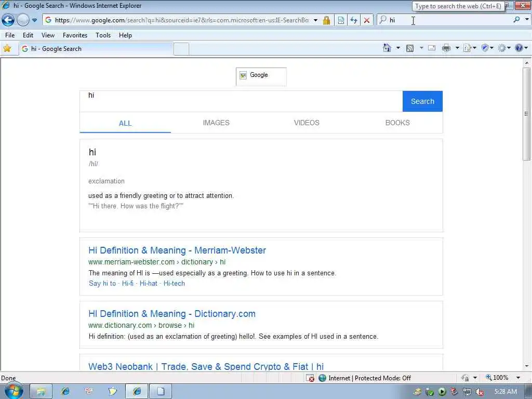Screen dimensions: 532x399
Task: Click the security padlock icon
Action: coord(326,20)
